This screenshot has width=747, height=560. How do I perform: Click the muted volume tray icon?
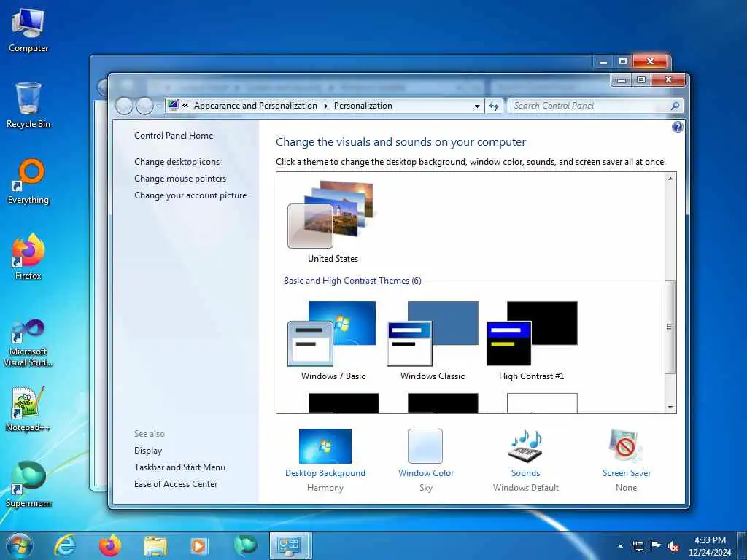tap(673, 546)
